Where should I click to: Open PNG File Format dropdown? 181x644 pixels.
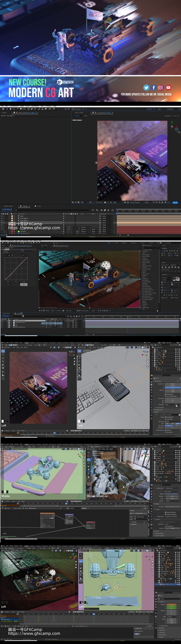[173, 421]
